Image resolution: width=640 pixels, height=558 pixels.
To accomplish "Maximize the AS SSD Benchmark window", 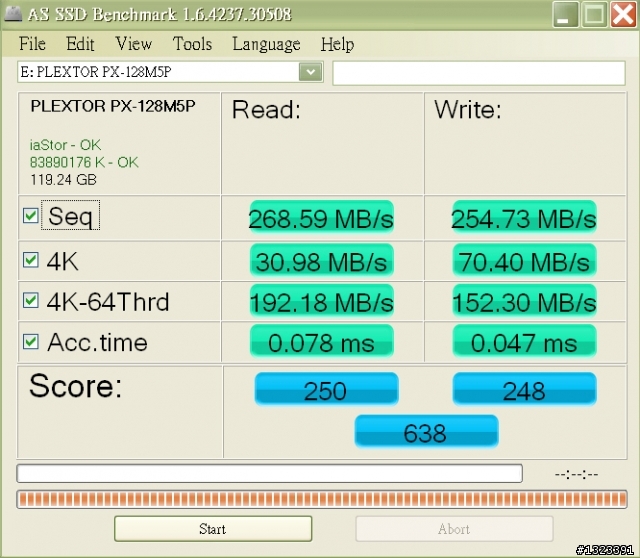I will click(594, 14).
